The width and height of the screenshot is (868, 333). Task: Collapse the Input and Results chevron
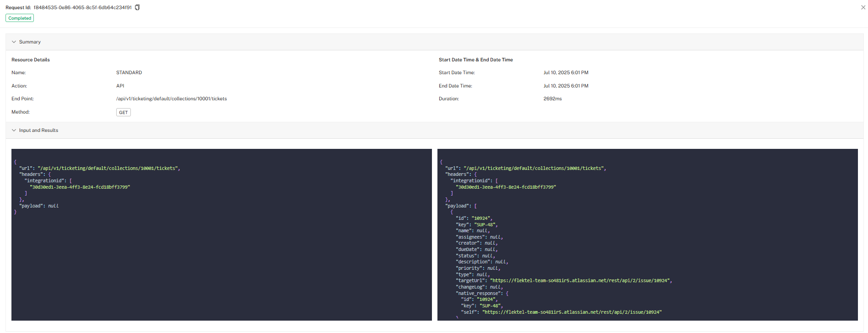pos(14,130)
